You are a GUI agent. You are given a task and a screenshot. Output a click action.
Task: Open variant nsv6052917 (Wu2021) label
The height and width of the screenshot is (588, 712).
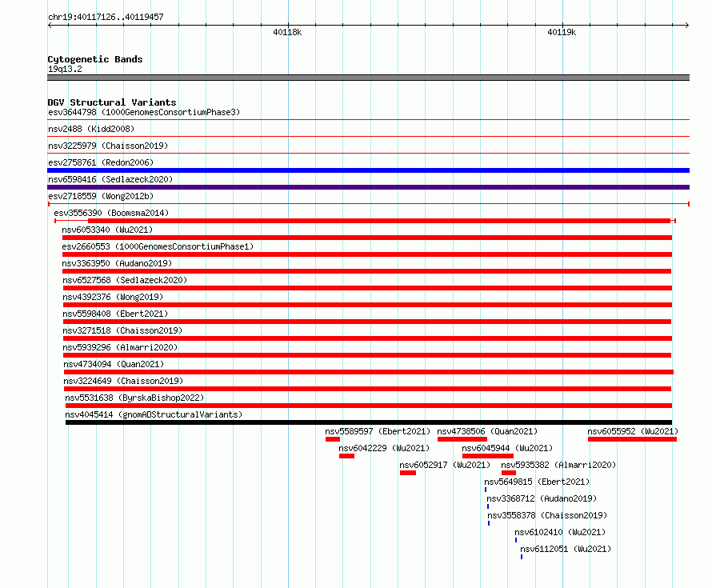[445, 465]
